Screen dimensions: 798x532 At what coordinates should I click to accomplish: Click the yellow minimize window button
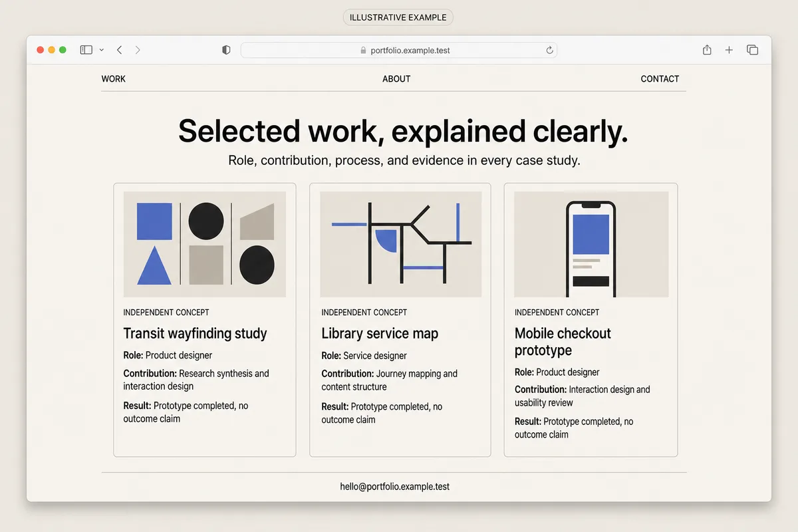pos(51,50)
